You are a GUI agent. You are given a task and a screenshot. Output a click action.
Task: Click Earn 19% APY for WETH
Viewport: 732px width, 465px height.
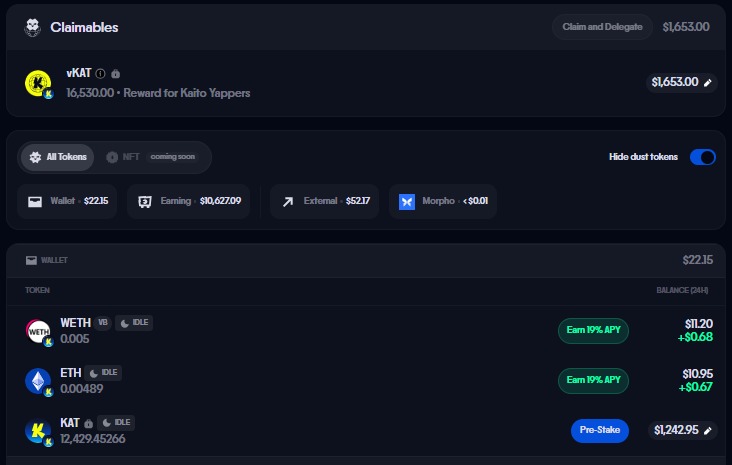593,331
